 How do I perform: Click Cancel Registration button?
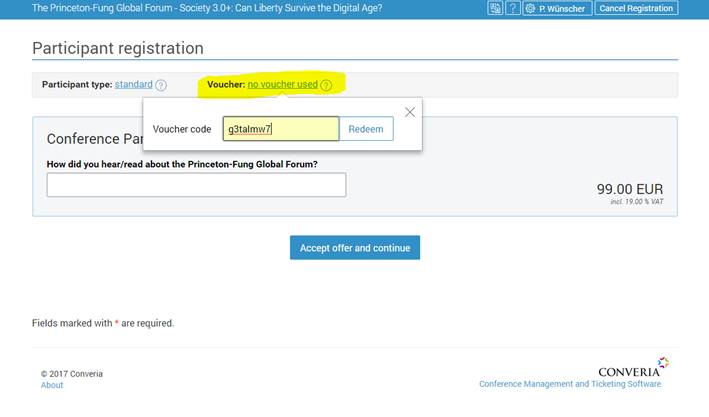[x=636, y=8]
